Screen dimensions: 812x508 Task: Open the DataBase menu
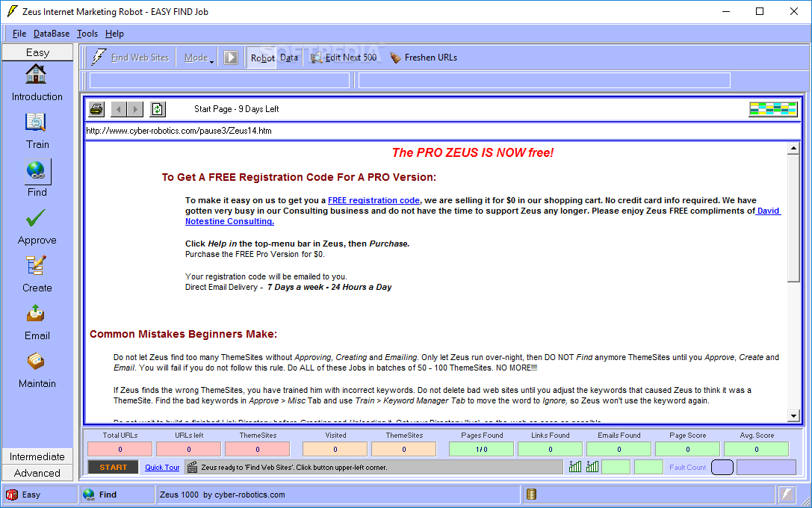[52, 34]
